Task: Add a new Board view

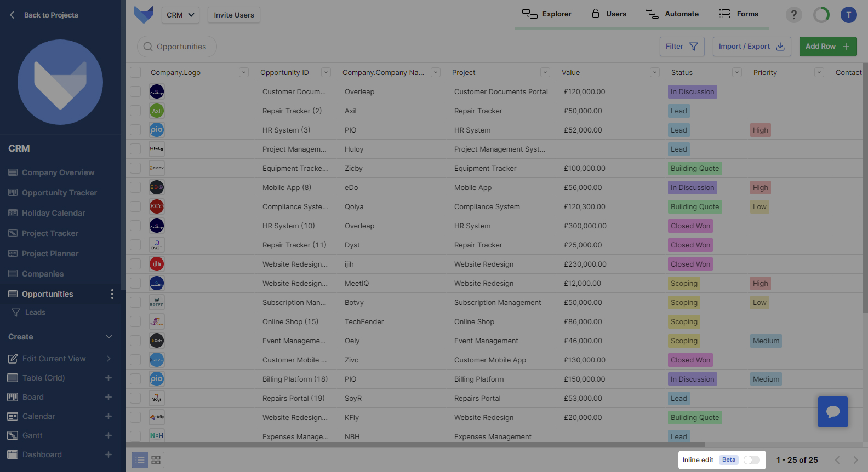Action: pos(108,397)
